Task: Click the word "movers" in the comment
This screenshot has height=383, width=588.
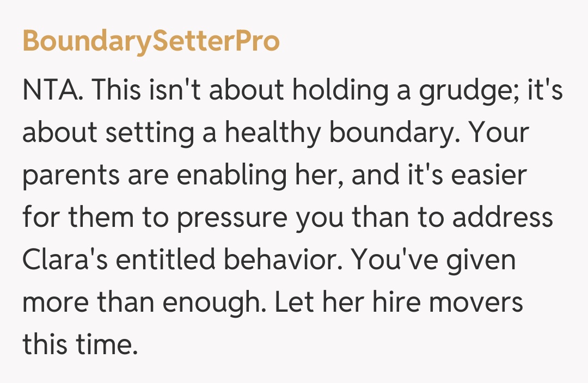Action: point(475,303)
